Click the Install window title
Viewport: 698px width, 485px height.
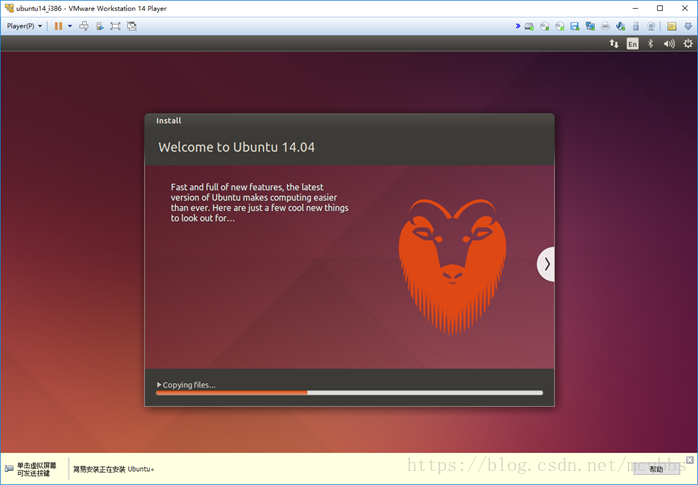(x=169, y=121)
